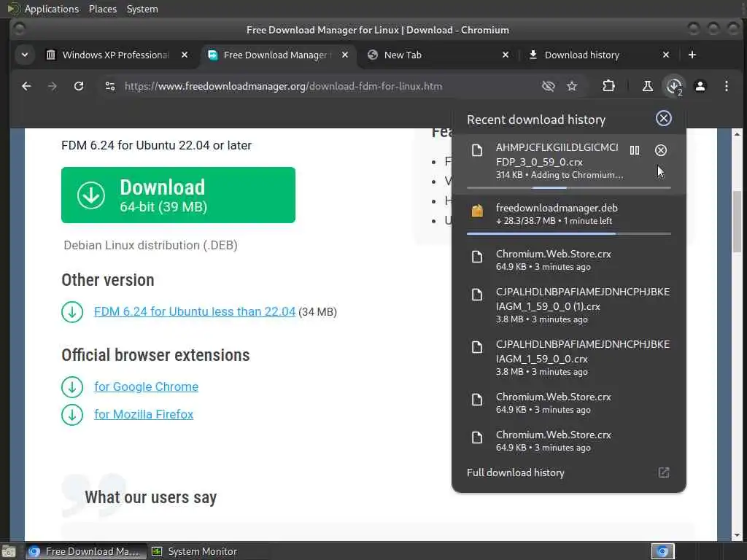747x560 pixels.
Task: Open the System menu
Action: (142, 9)
